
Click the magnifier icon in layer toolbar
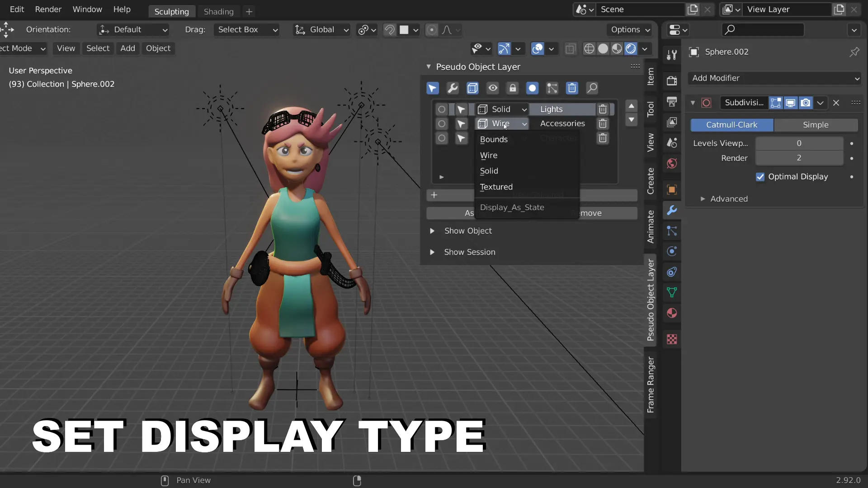(592, 88)
